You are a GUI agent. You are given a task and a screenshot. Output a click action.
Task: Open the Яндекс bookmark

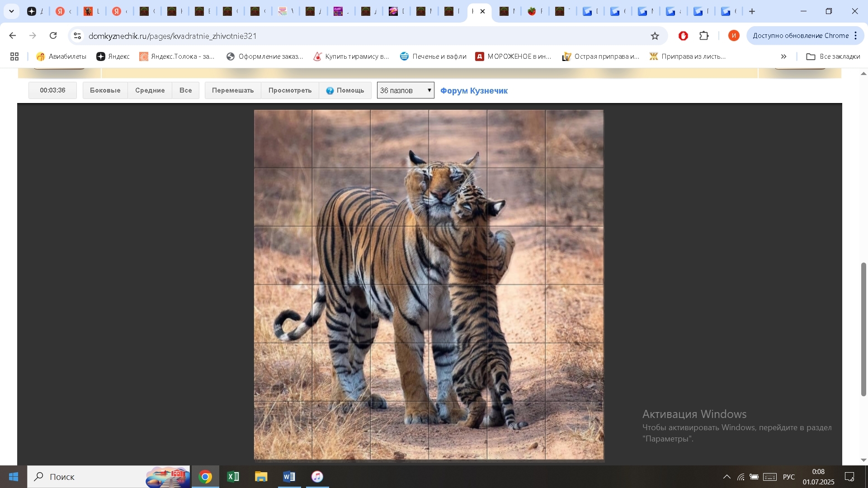pos(113,56)
